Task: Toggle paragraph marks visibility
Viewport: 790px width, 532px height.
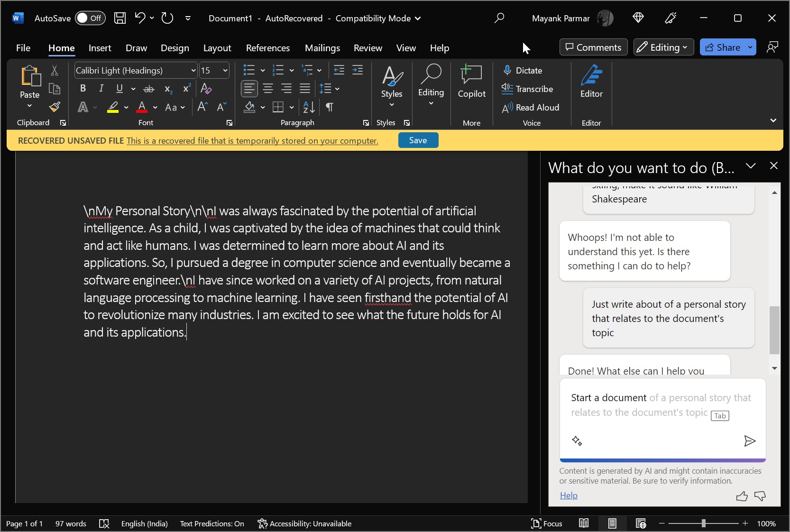Action: tap(329, 107)
